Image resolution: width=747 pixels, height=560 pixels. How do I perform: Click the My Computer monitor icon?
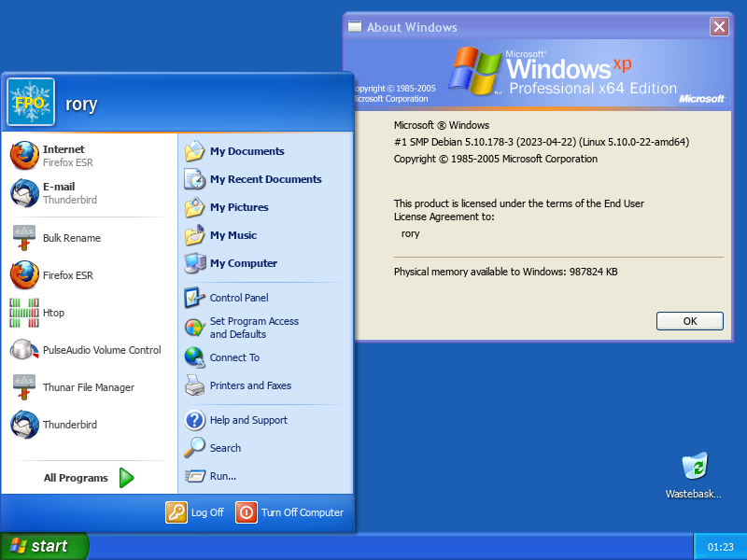pyautogui.click(x=195, y=263)
